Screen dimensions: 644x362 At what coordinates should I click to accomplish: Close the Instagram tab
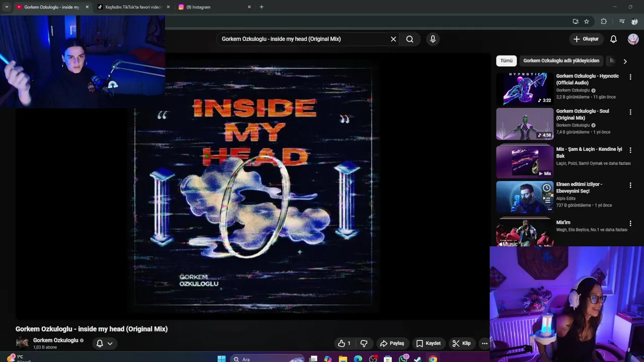coord(249,7)
